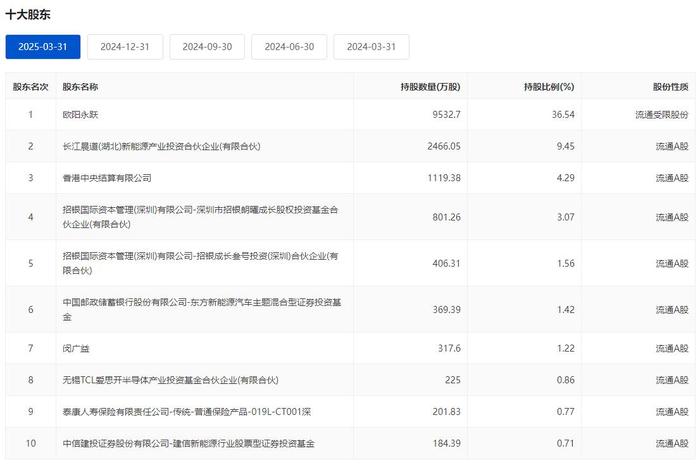Click the 股份性质 column header
This screenshot has width=700, height=465.
pyautogui.click(x=671, y=87)
